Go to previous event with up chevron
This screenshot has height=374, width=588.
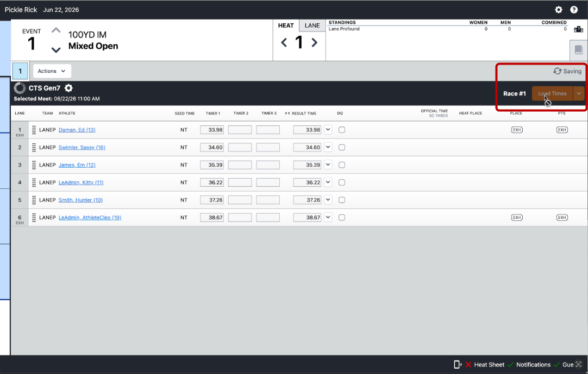click(56, 30)
